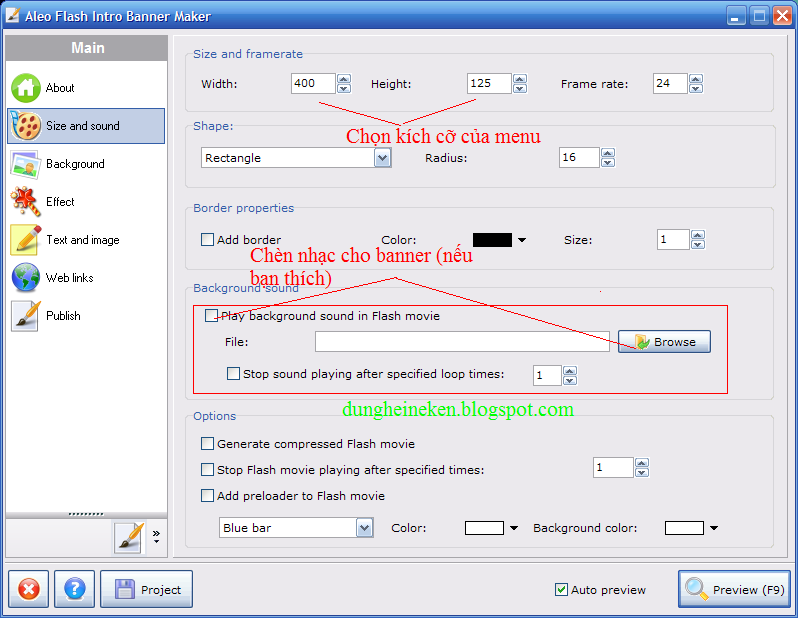Decrease Height with the down spinner arrow
798x618 pixels.
coord(520,89)
